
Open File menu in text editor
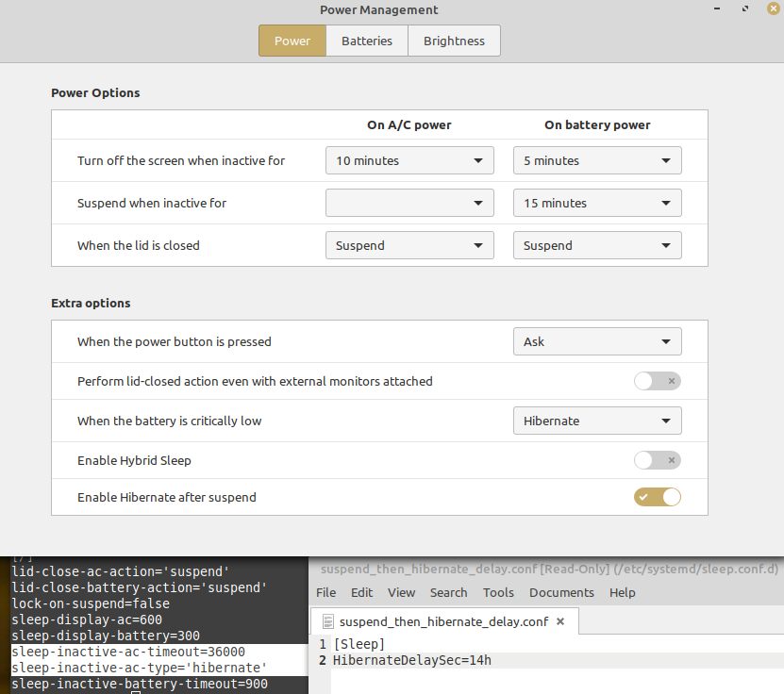click(x=326, y=592)
